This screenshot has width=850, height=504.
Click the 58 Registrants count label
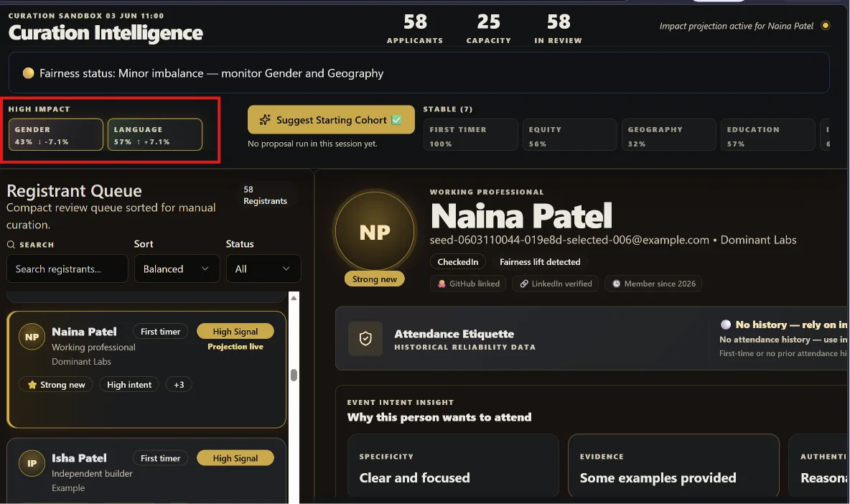click(x=265, y=195)
